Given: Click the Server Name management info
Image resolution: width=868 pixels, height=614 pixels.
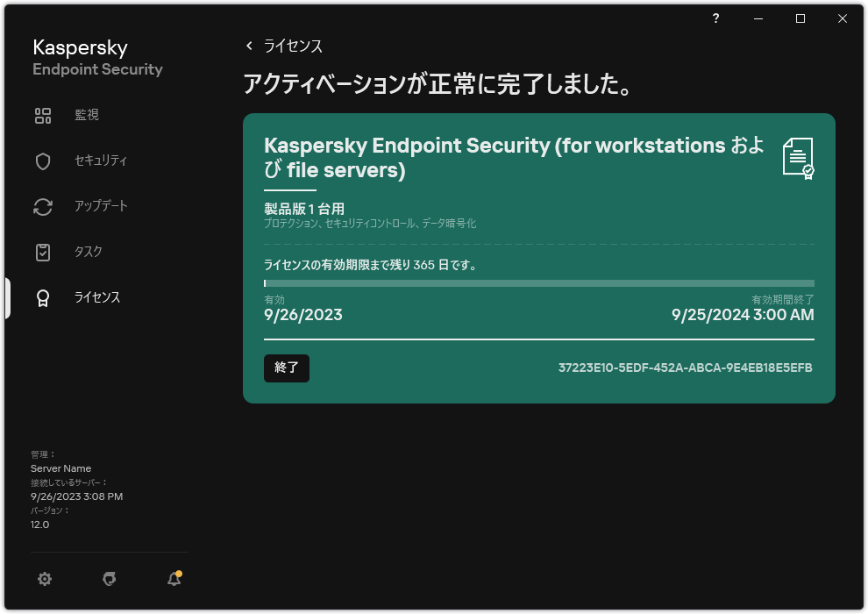Looking at the screenshot, I should click(x=62, y=468).
